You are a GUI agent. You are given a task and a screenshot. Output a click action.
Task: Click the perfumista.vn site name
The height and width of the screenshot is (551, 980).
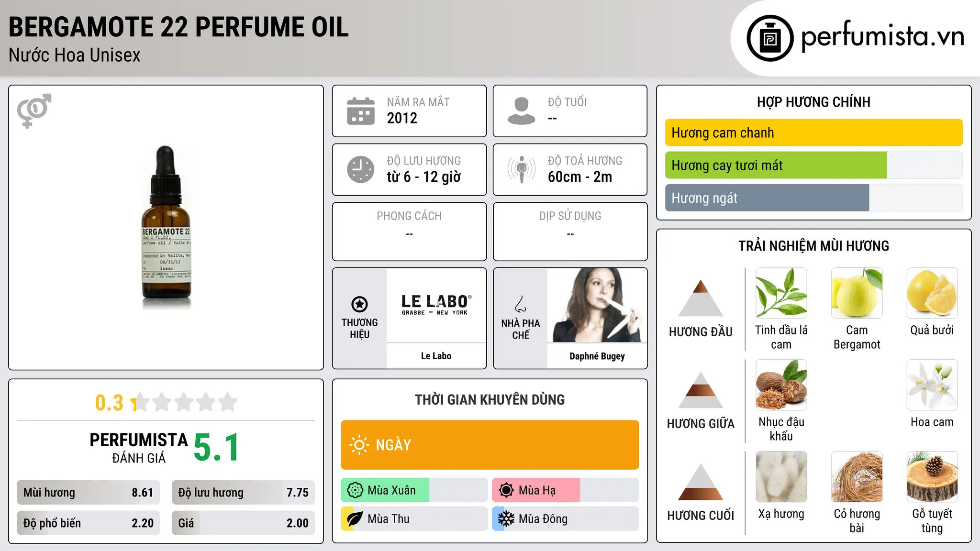(882, 36)
